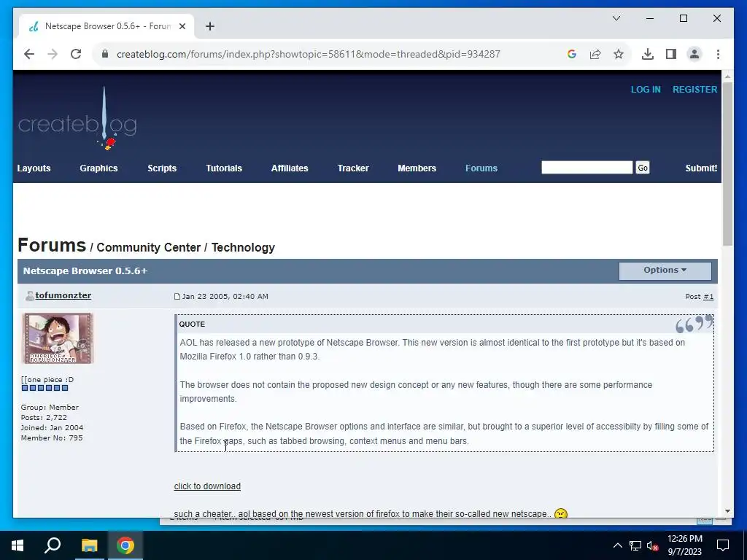Show hidden system tray icons
This screenshot has width=747, height=560.
coord(617,545)
